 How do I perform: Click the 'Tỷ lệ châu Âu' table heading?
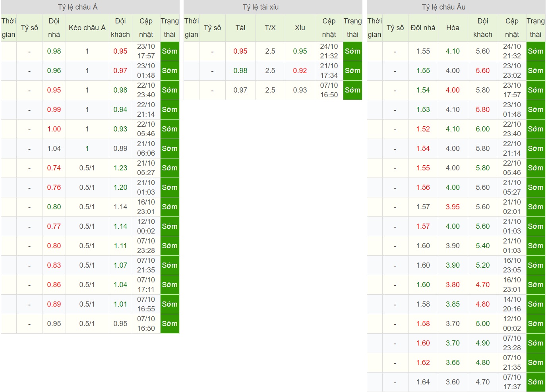443,7
